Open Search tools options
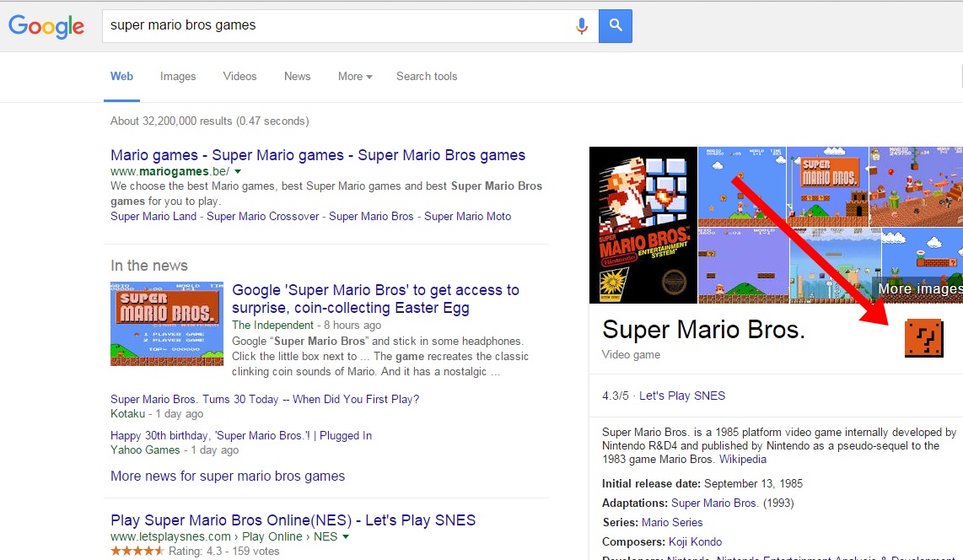This screenshot has height=560, width=963. tap(427, 76)
